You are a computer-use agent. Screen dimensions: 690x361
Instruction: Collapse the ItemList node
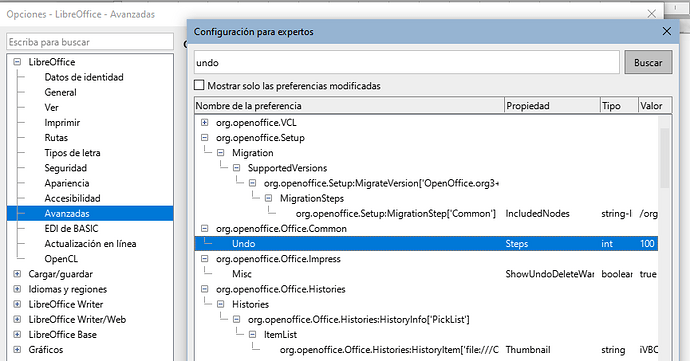pos(253,335)
